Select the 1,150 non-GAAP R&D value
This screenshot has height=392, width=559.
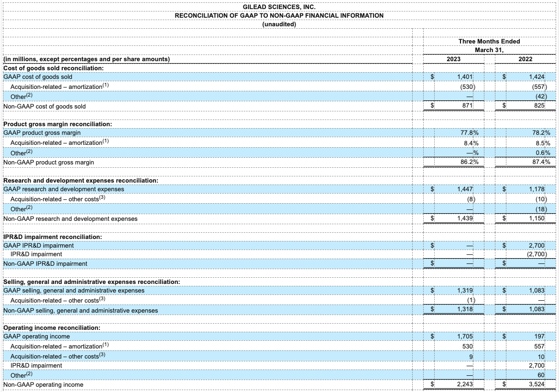[x=537, y=218]
